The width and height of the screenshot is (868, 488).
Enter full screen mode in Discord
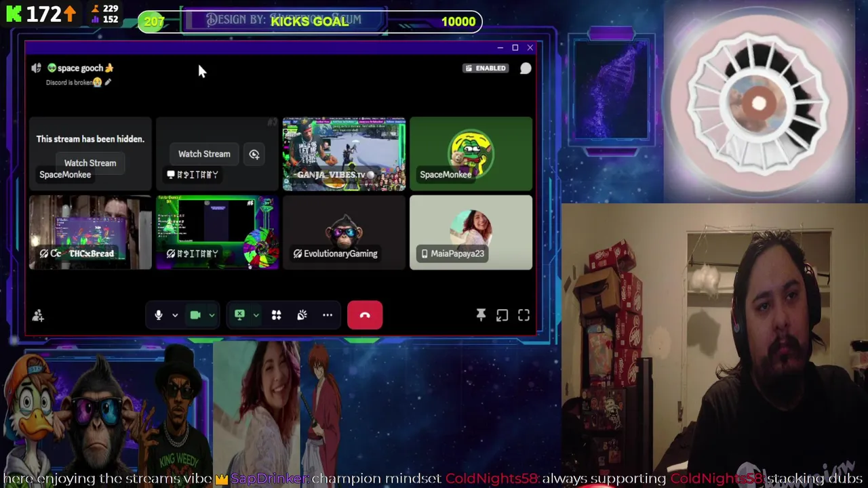[x=524, y=315]
